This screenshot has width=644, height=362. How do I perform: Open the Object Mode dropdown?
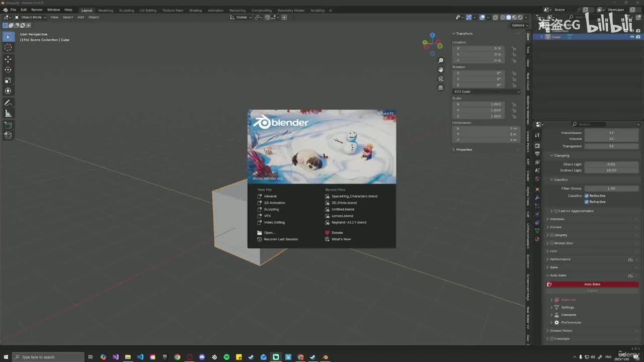pyautogui.click(x=30, y=17)
